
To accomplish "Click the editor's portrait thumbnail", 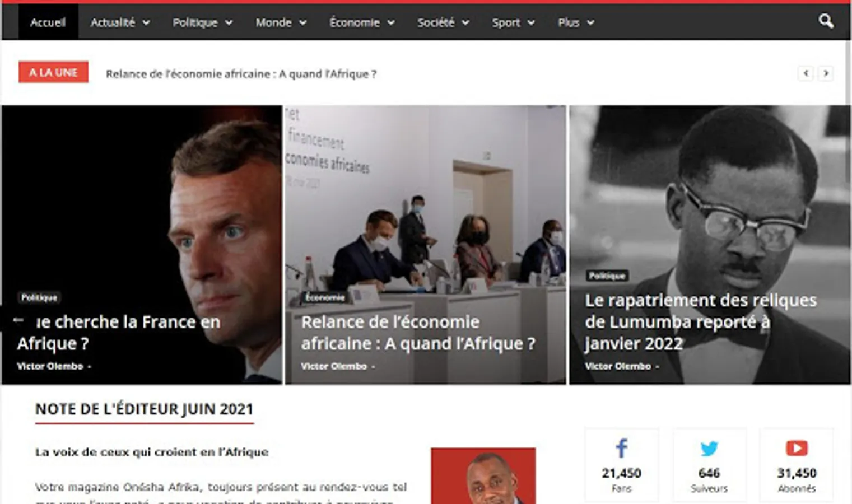I will coord(483,475).
